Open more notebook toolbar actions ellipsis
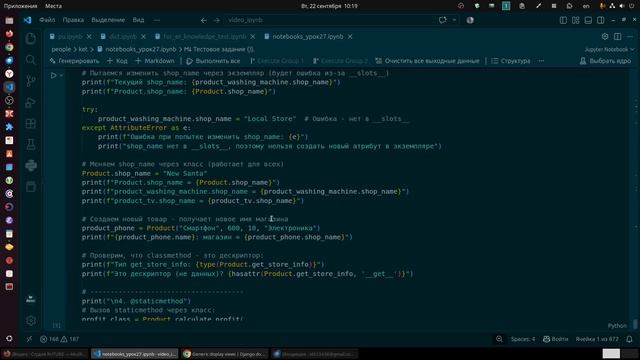 pyautogui.click(x=541, y=61)
